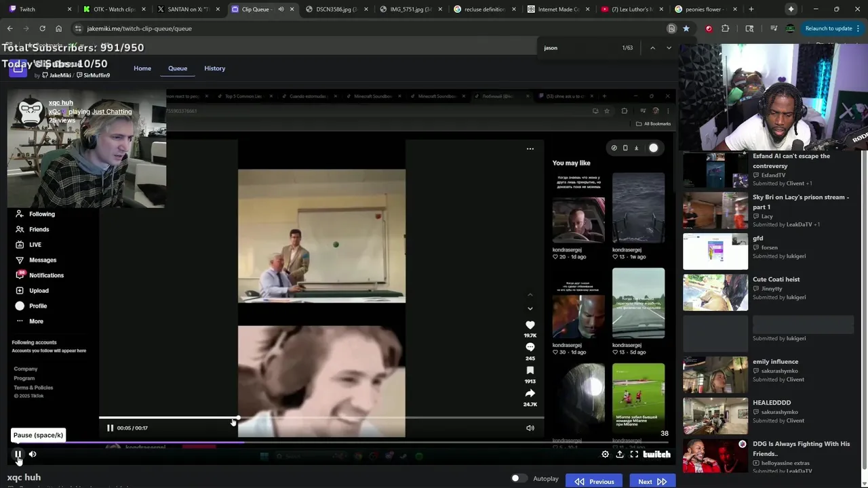
Task: Open DDG Is Always Fighting clip
Action: pos(768,456)
